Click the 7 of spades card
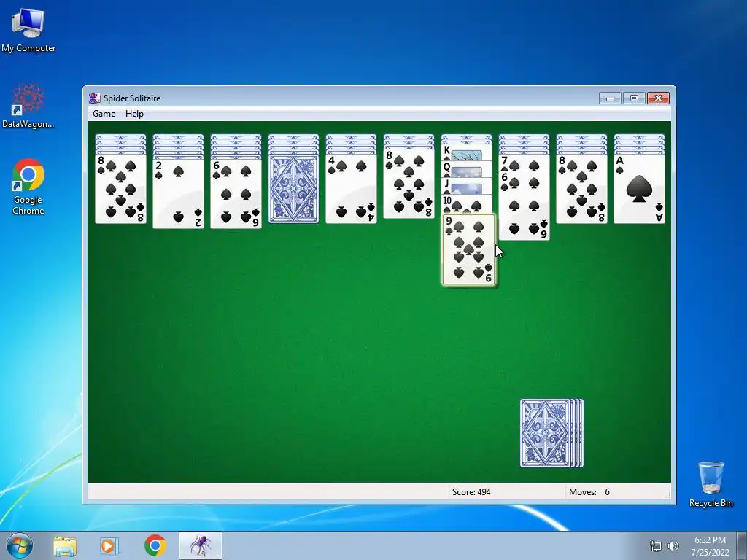This screenshot has width=747, height=560. click(524, 163)
